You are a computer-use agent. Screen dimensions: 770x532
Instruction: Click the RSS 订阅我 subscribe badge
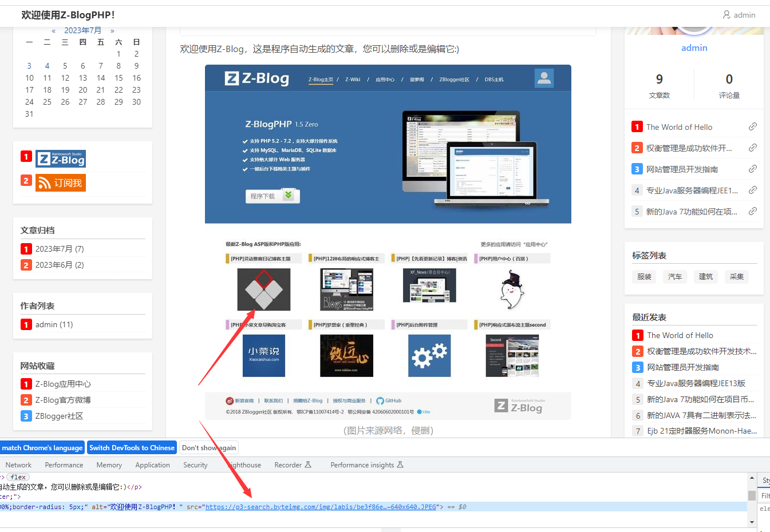[x=61, y=183]
